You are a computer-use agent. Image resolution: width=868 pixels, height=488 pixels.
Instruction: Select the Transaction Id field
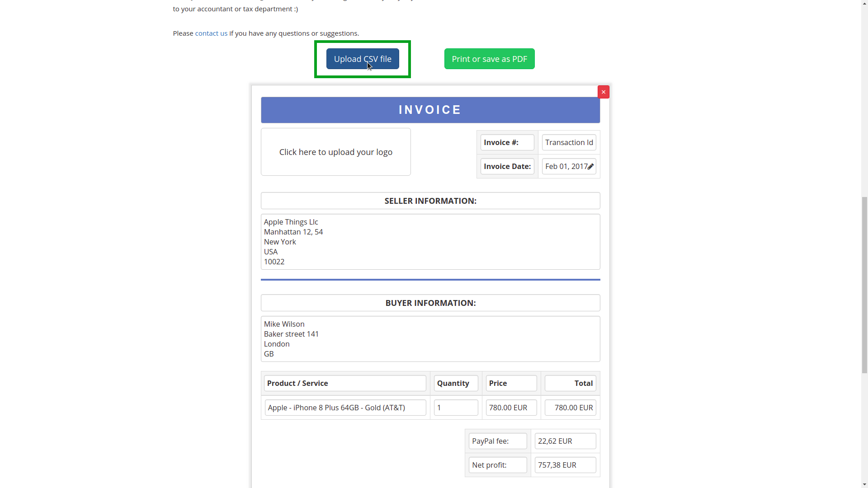coord(569,142)
